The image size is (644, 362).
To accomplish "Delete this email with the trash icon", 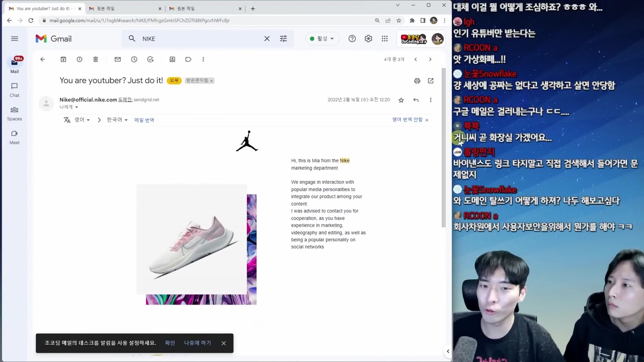I will pos(96,59).
